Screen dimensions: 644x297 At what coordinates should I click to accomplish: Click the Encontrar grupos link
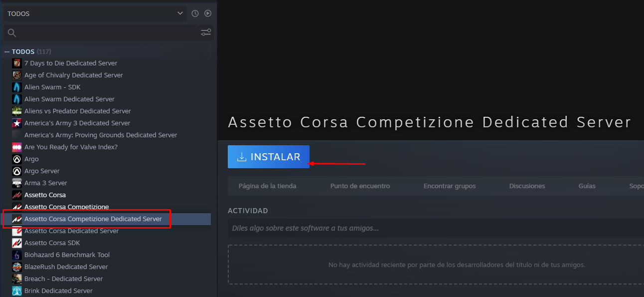point(450,186)
